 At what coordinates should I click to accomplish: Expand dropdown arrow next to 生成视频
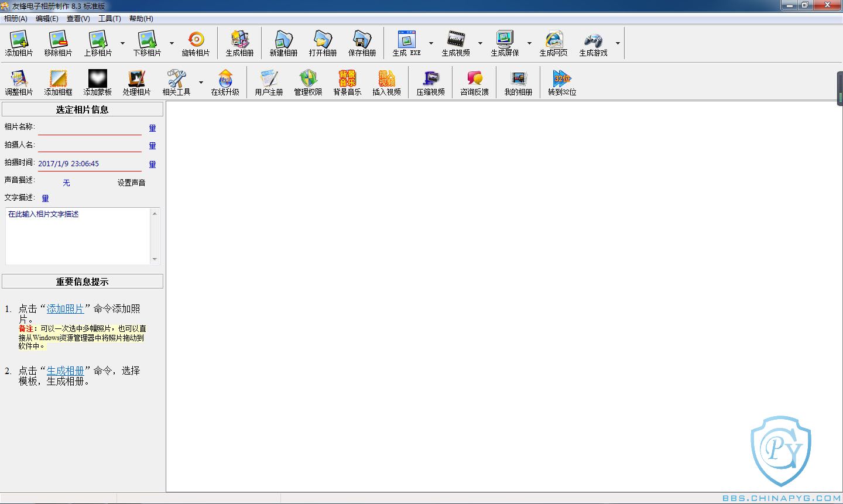click(480, 43)
